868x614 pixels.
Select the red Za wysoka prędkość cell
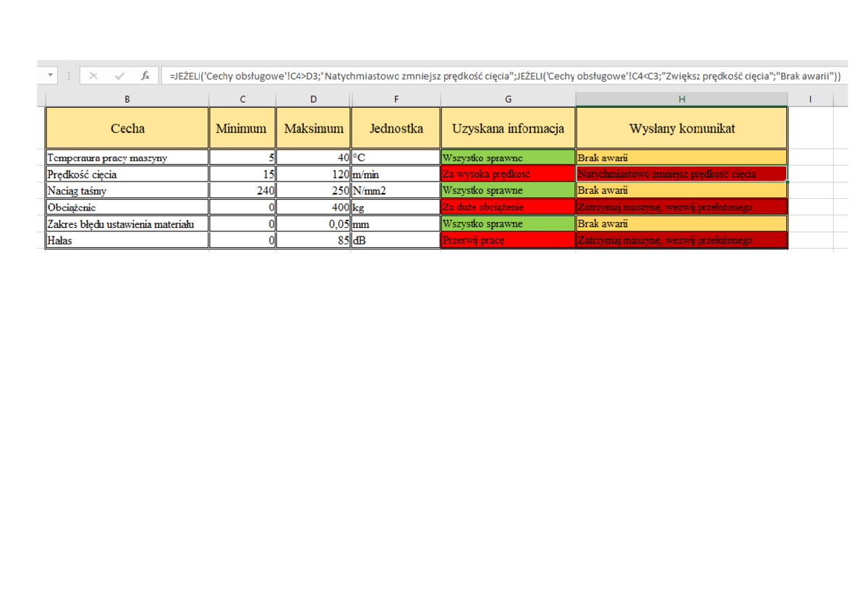click(x=509, y=174)
